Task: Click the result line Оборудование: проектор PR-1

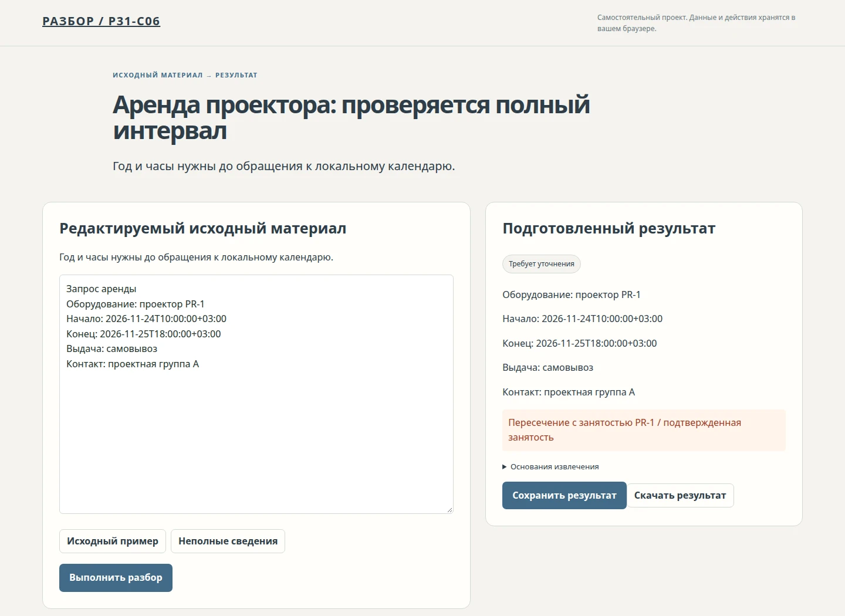Action: pyautogui.click(x=572, y=295)
